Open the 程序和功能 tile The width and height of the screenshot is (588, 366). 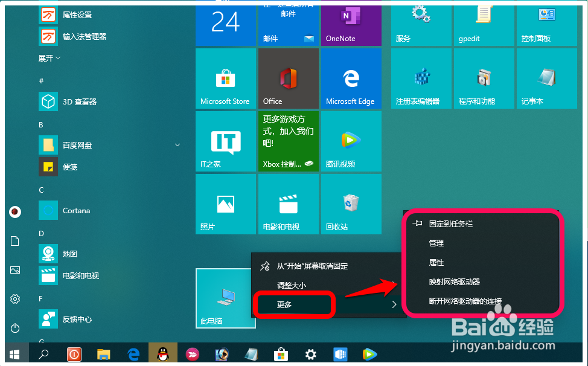pyautogui.click(x=484, y=79)
